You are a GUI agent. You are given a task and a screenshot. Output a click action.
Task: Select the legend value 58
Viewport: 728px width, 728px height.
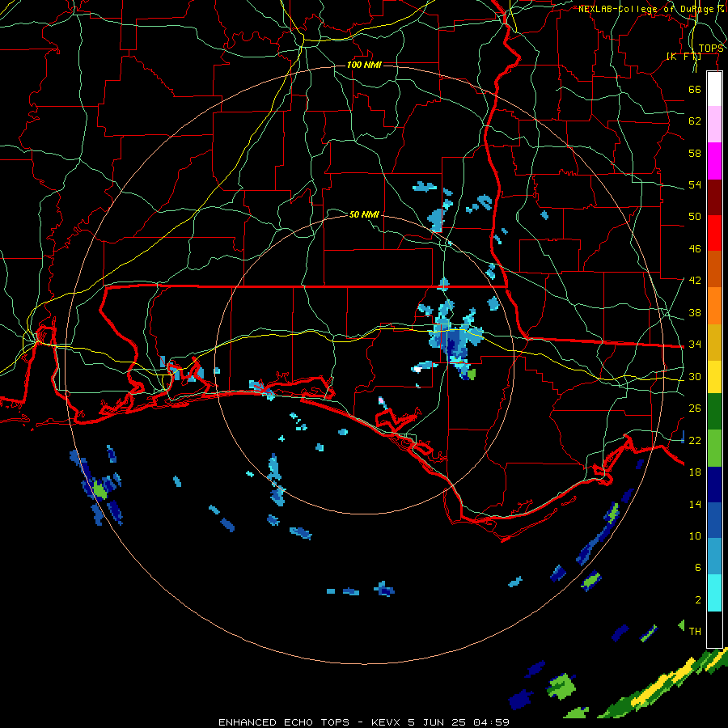695,153
